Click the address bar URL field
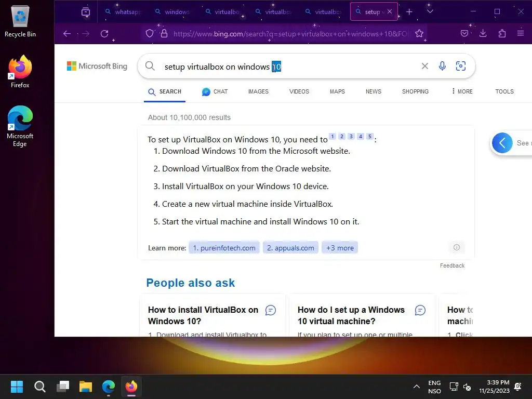The height and width of the screenshot is (399, 532). tap(291, 34)
